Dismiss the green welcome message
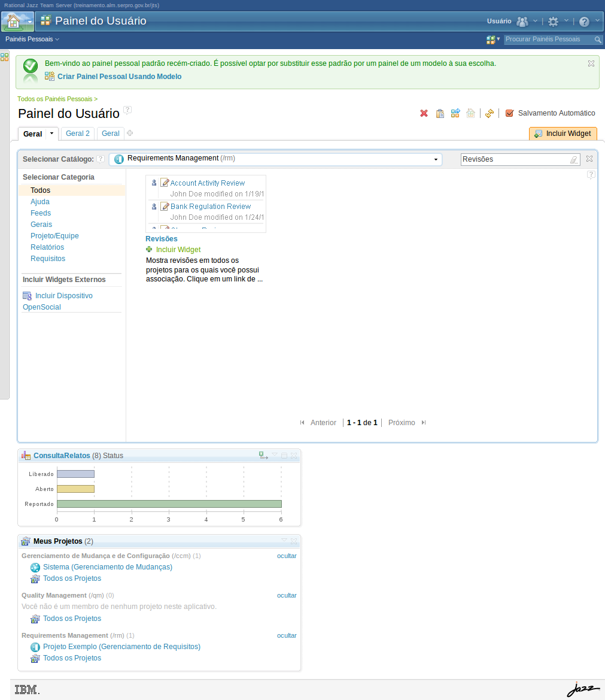The height and width of the screenshot is (700, 605). pyautogui.click(x=591, y=63)
